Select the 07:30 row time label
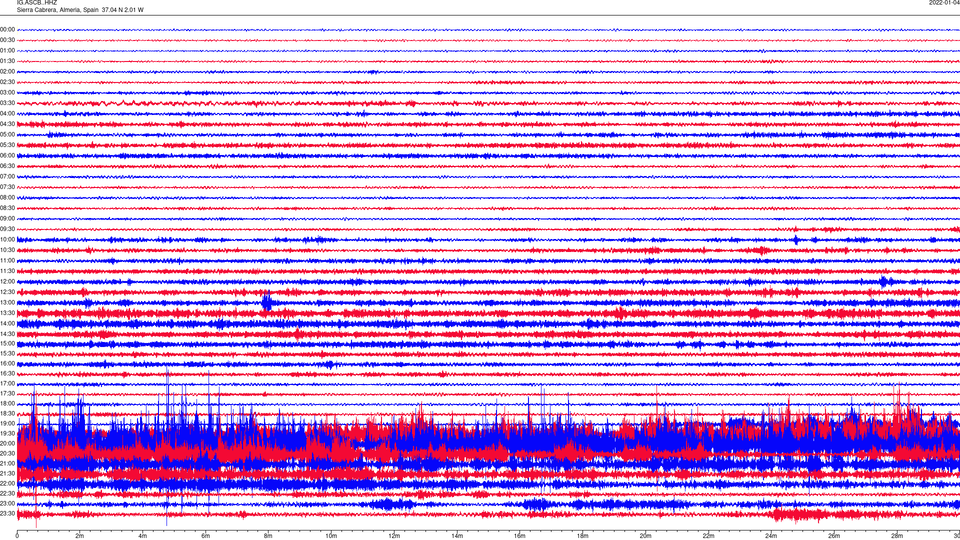The width and height of the screenshot is (960, 540). (7, 187)
